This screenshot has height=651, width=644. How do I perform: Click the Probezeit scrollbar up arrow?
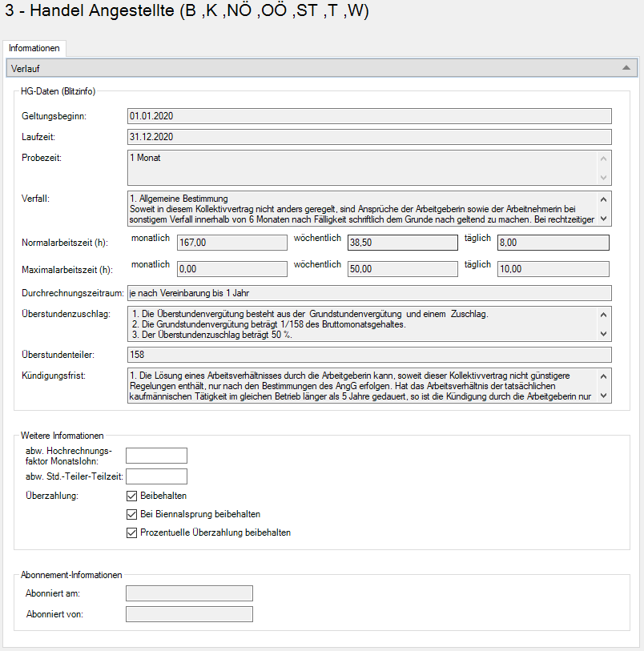click(x=604, y=159)
